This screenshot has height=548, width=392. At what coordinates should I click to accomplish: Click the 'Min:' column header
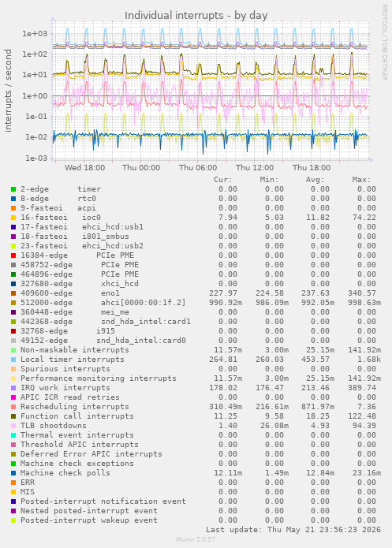coord(269,180)
